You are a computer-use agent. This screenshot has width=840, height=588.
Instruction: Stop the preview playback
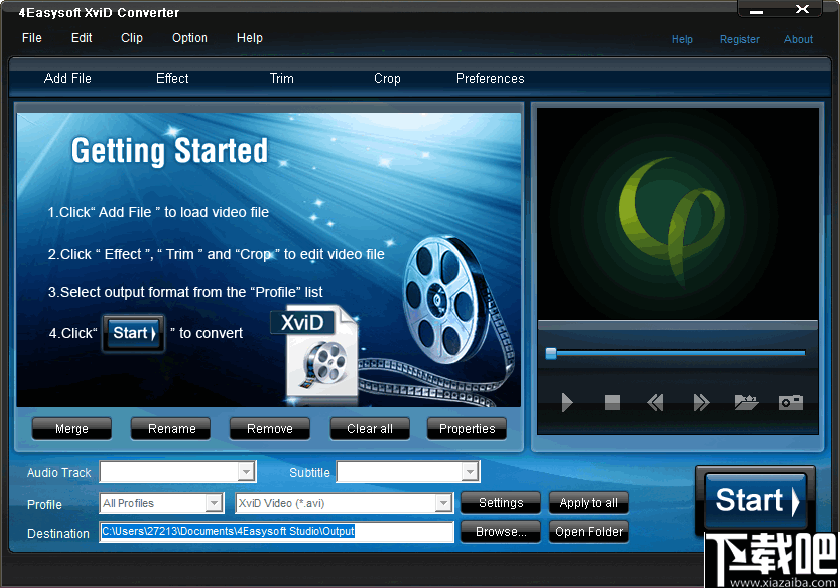tap(611, 403)
